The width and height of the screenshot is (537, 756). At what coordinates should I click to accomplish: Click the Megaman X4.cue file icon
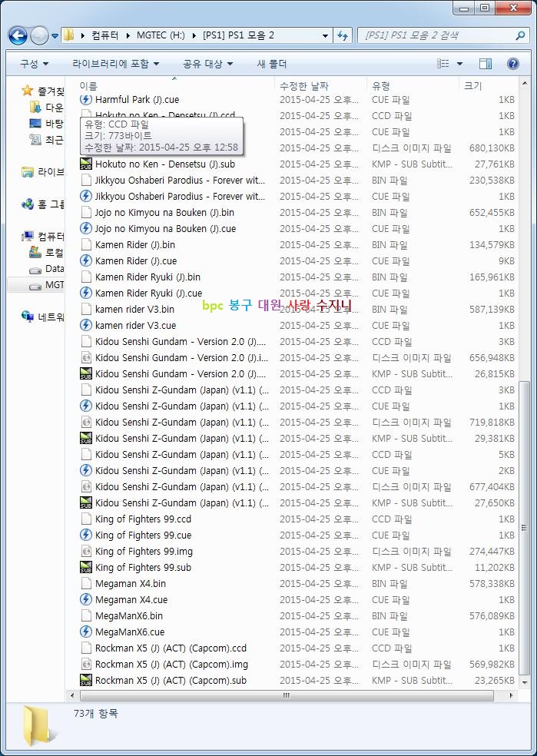[86, 600]
